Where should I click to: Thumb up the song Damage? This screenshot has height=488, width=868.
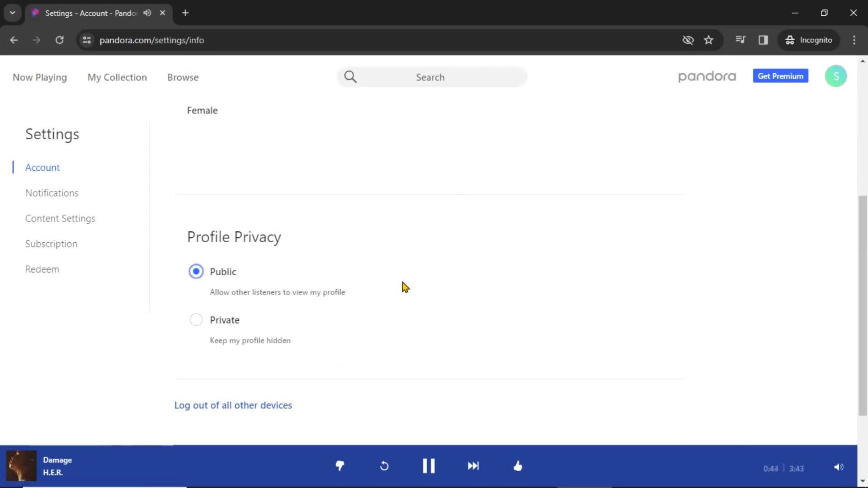point(518,466)
